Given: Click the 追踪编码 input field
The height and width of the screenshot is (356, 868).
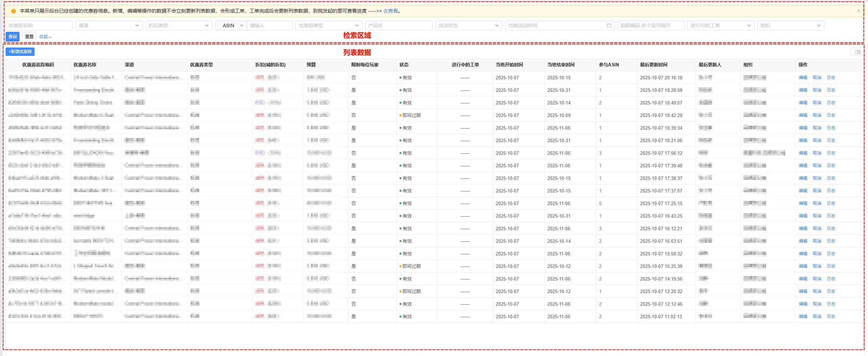Looking at the screenshot, I should click(x=650, y=26).
